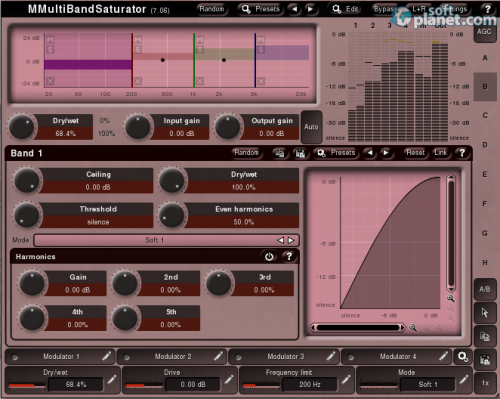
Task: Click the Band 1 copy icon
Action: [x=279, y=153]
